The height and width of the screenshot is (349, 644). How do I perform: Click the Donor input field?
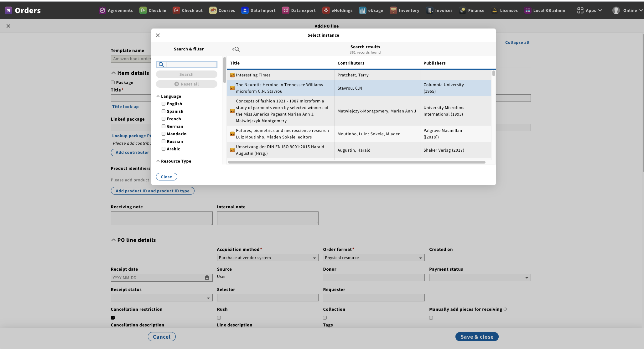pos(374,278)
